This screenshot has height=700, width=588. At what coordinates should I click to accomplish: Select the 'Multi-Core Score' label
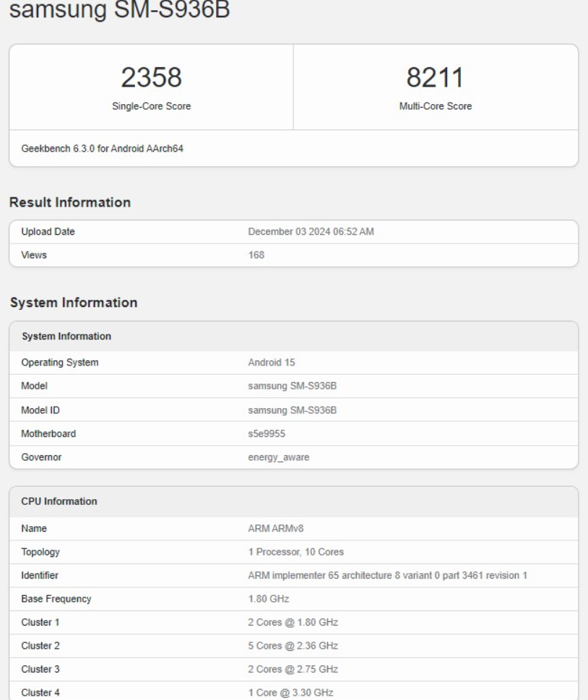pyautogui.click(x=436, y=106)
